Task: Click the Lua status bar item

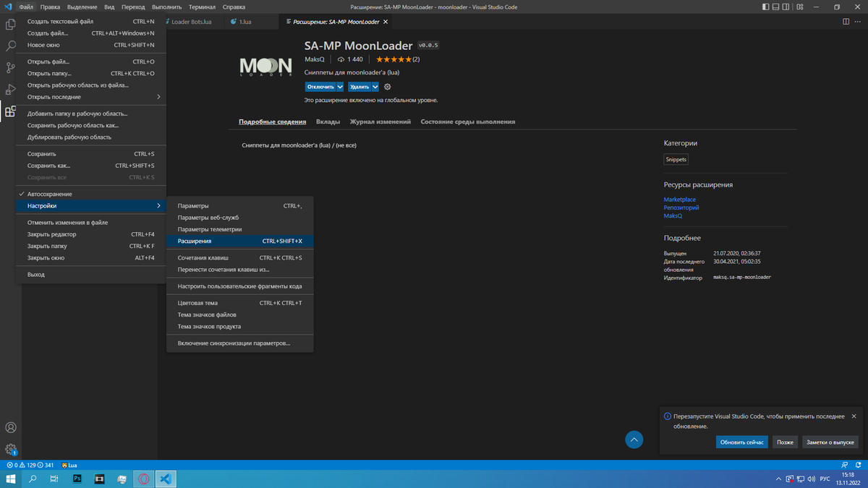Action: pyautogui.click(x=69, y=465)
